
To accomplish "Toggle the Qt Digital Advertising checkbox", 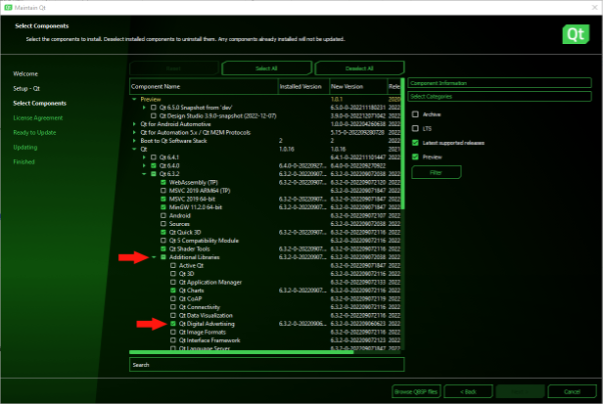I will [x=172, y=324].
